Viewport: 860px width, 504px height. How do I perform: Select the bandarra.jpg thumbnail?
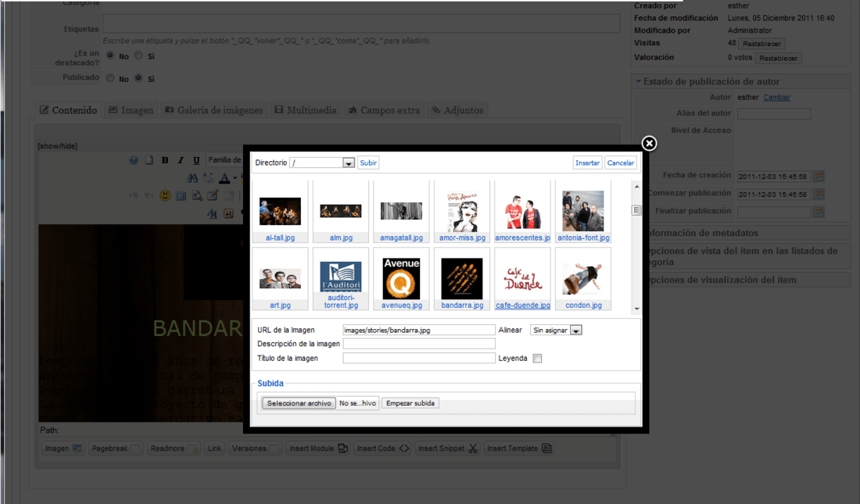(x=462, y=278)
